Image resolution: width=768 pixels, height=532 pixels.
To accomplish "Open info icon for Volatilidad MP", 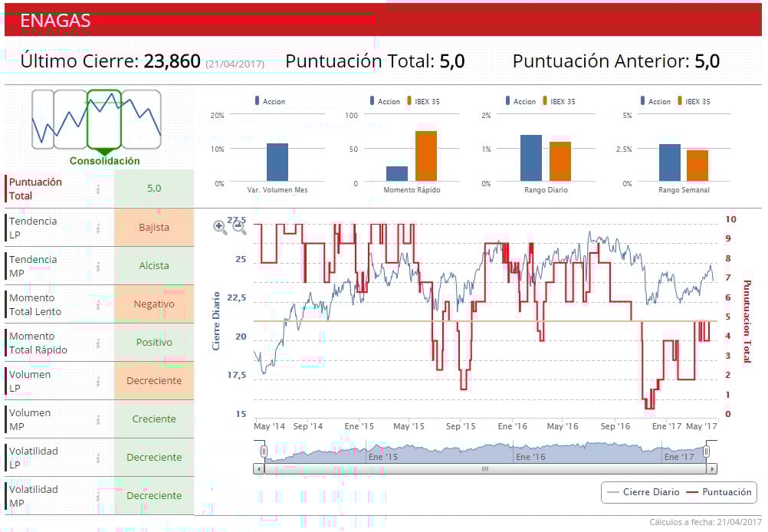I will pyautogui.click(x=98, y=496).
